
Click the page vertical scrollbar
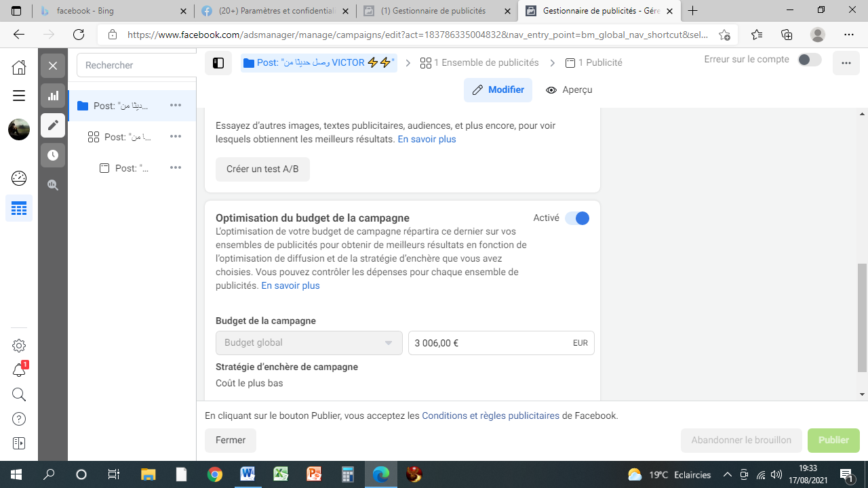point(862,317)
